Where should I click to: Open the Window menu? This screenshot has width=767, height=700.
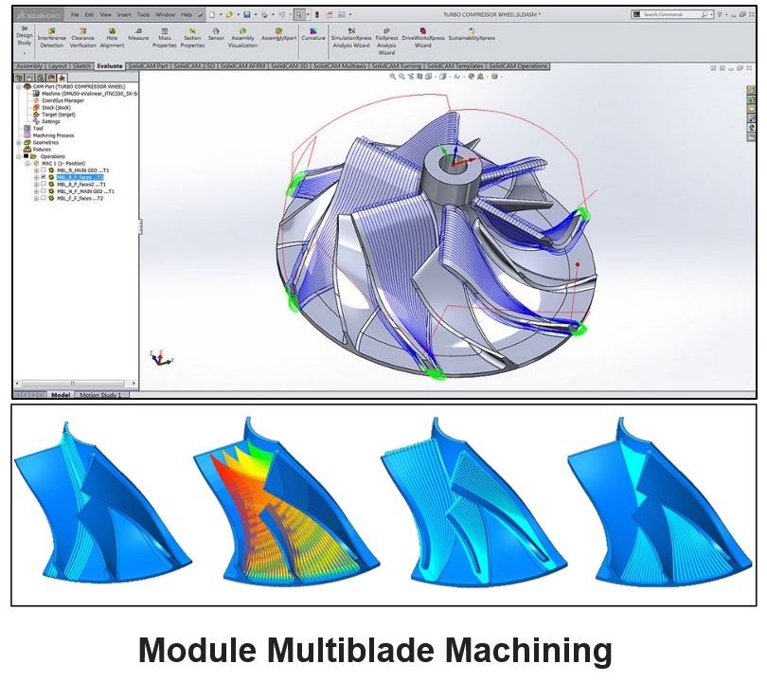tap(166, 14)
